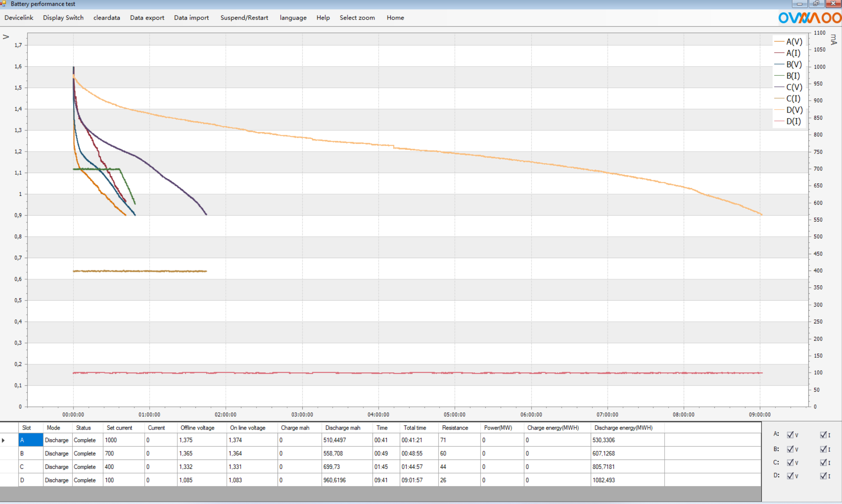This screenshot has height=504, width=842.
Task: Open the Select zoom menu
Action: tap(357, 18)
